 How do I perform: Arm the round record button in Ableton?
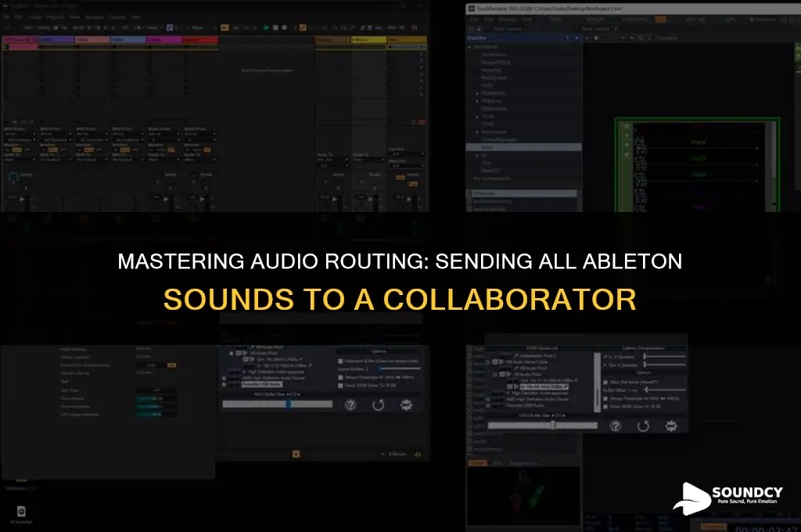[x=285, y=27]
